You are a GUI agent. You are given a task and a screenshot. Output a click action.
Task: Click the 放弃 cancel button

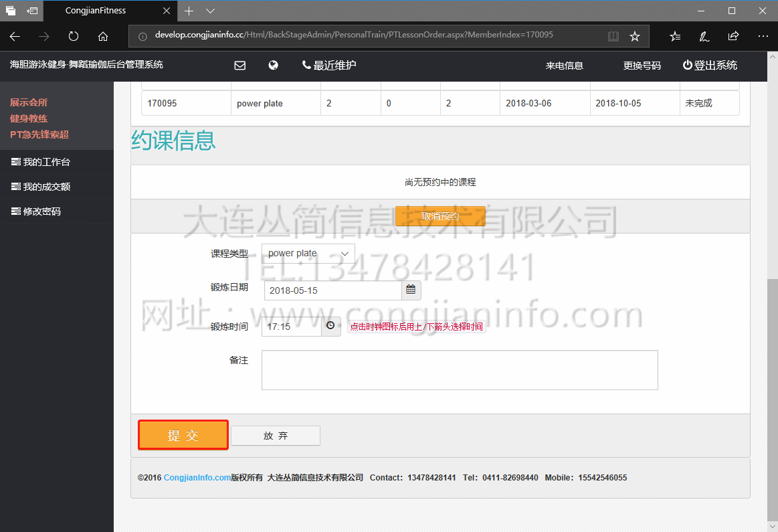point(276,436)
